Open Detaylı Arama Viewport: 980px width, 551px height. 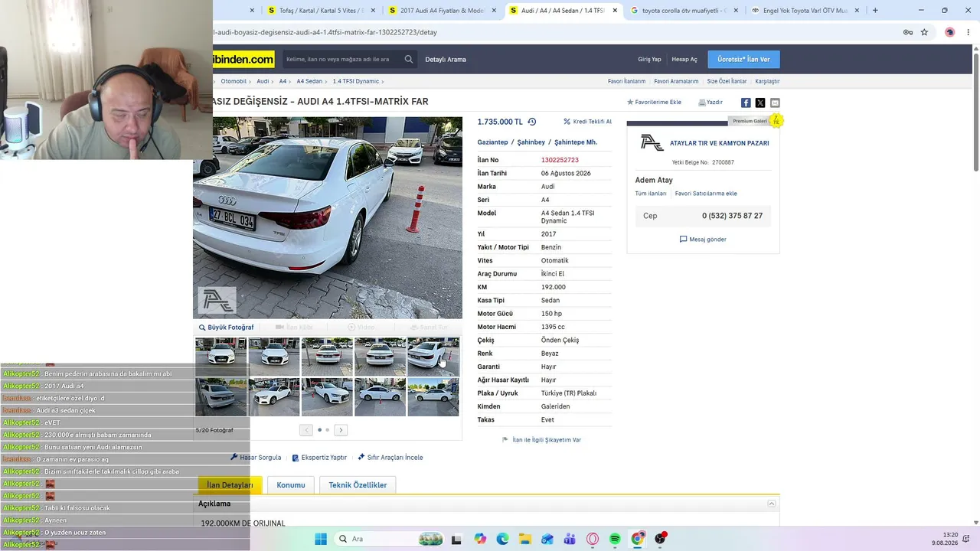(446, 60)
